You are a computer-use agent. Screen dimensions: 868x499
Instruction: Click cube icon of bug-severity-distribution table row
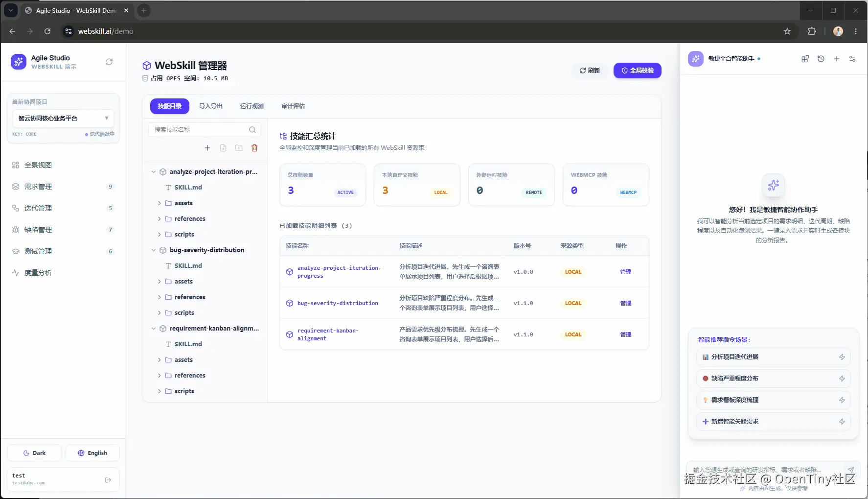(x=290, y=303)
